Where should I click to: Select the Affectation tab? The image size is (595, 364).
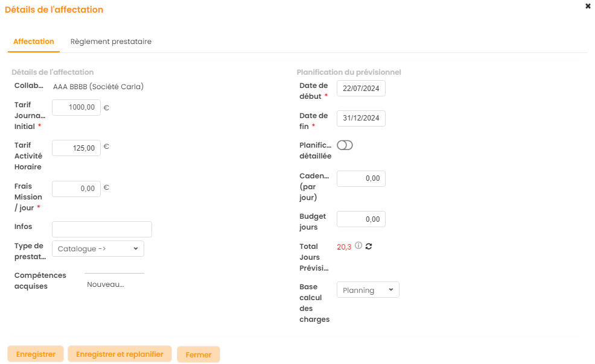[34, 42]
